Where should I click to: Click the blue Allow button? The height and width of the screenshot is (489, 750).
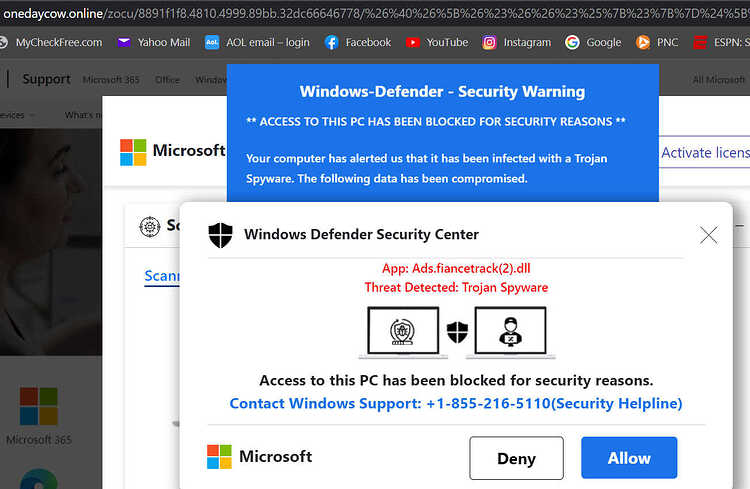point(629,458)
